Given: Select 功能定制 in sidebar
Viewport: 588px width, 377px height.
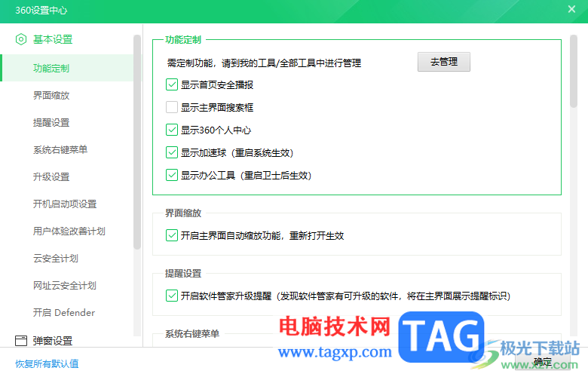Looking at the screenshot, I should point(67,69).
